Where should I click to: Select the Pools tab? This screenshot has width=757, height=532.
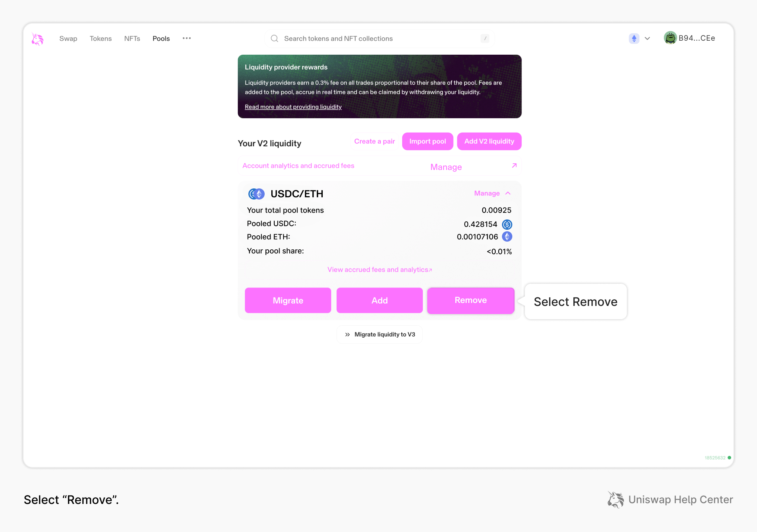pyautogui.click(x=161, y=38)
